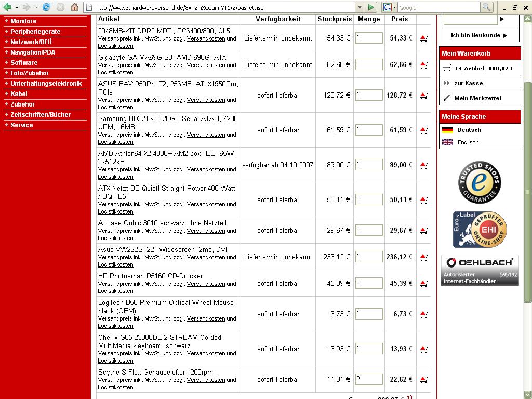The height and width of the screenshot is (399, 532).
Task: Open the EHI Geprüfter Online-Shop badge
Action: (480, 230)
